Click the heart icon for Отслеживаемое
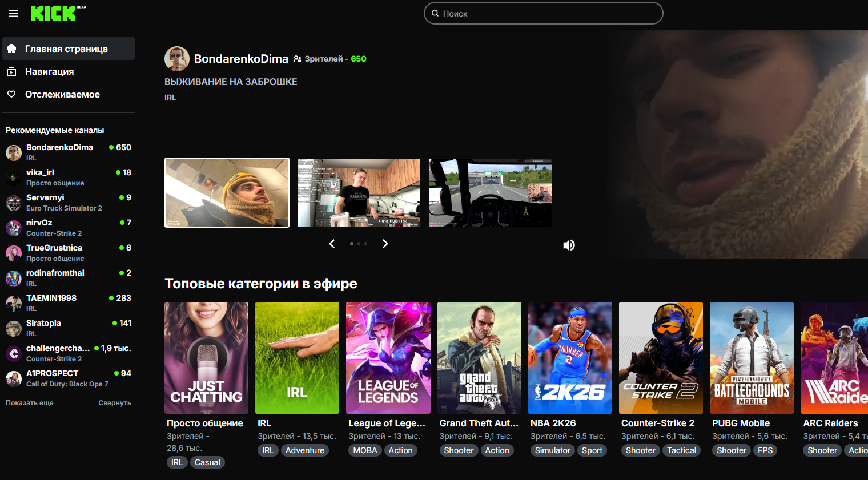The width and height of the screenshot is (868, 480). coord(11,94)
